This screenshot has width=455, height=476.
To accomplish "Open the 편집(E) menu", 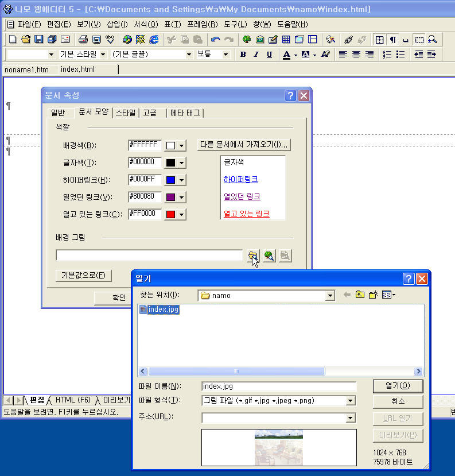I will click(x=59, y=24).
